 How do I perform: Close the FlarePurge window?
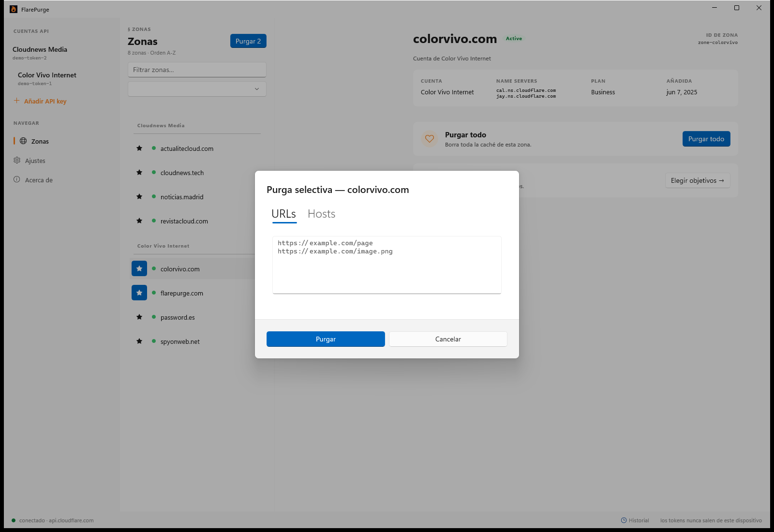(759, 8)
